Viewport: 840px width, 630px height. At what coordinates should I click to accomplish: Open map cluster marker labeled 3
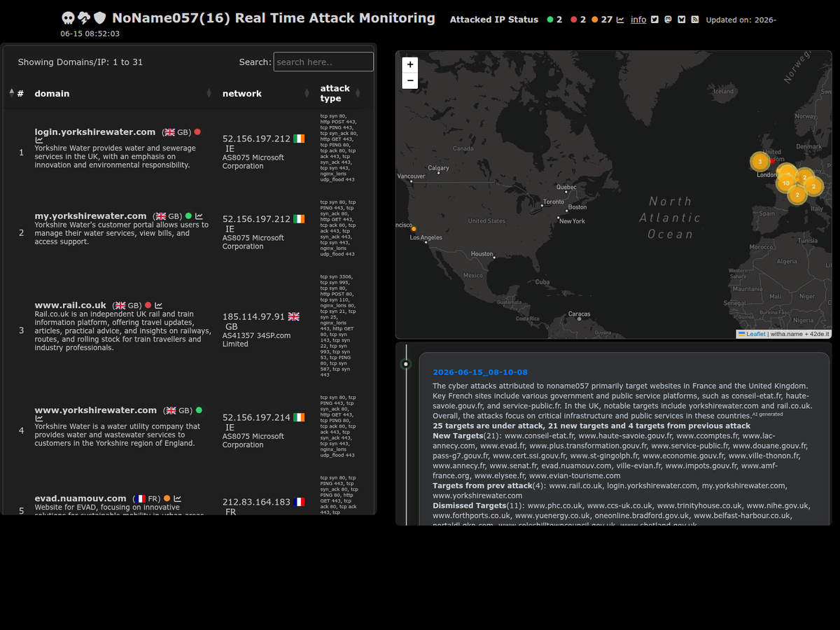coord(759,162)
